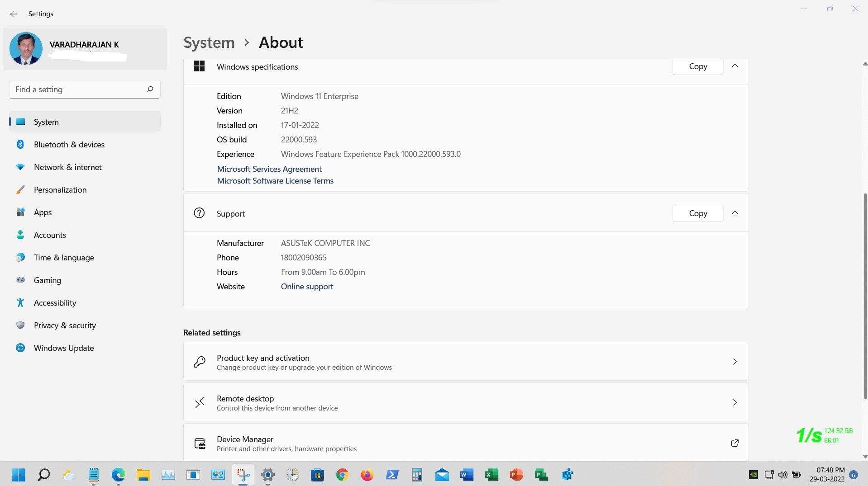Viewport: 868px width, 486px height.
Task: Click the vertical scrollbar thumb
Action: pos(865,296)
